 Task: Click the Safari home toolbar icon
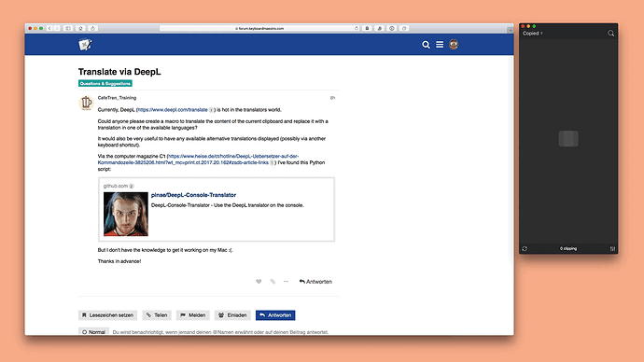[x=80, y=28]
